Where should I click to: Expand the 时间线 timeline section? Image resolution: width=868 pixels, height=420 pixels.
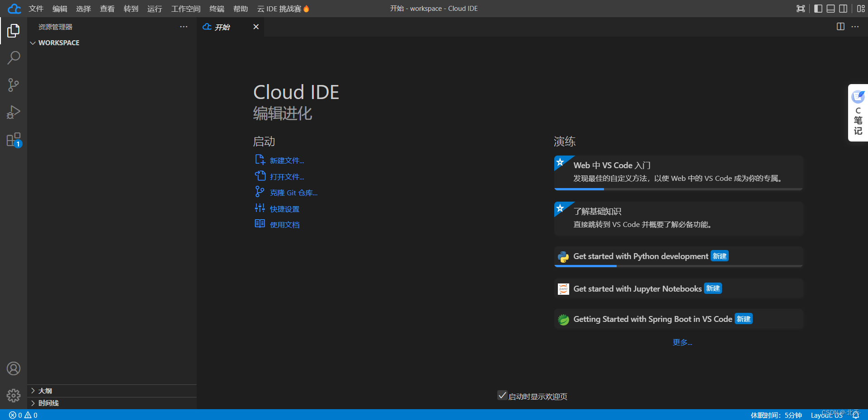pyautogui.click(x=112, y=403)
